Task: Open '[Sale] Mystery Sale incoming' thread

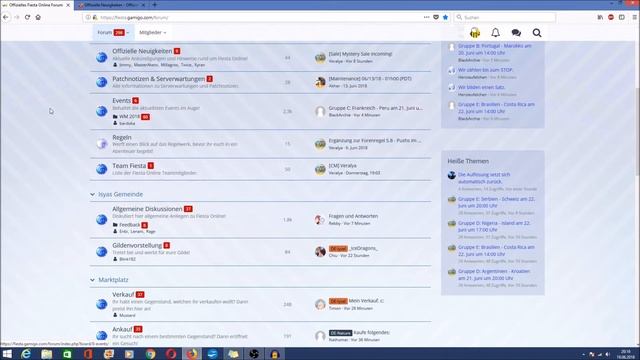Action: click(x=360, y=54)
